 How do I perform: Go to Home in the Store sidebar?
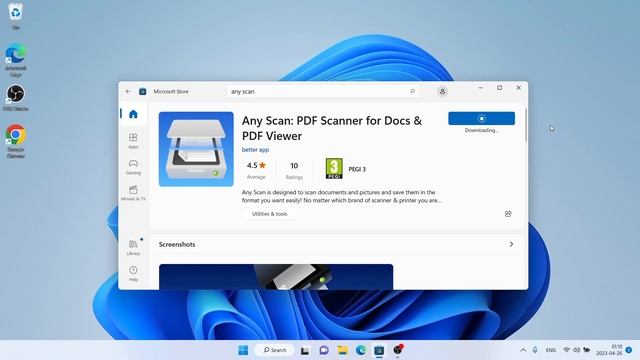(133, 114)
